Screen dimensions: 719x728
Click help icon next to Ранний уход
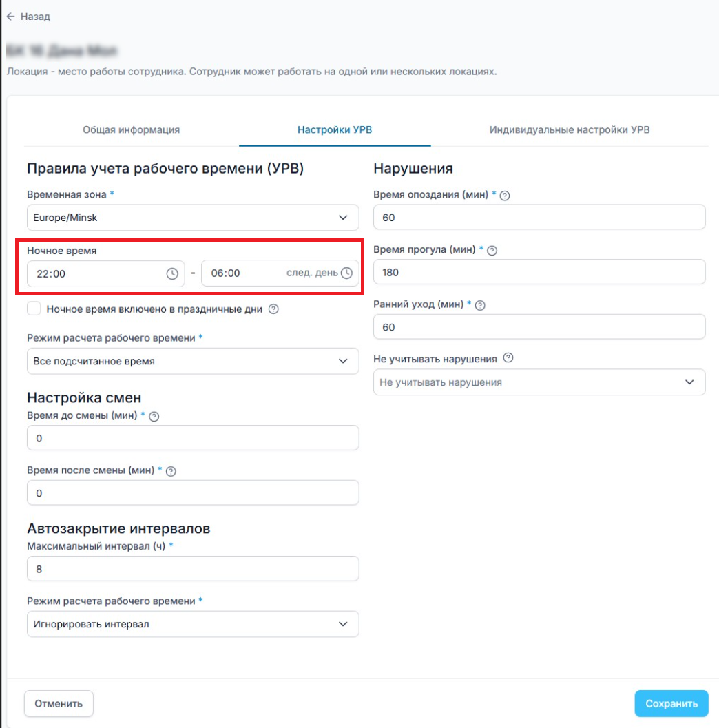point(481,305)
